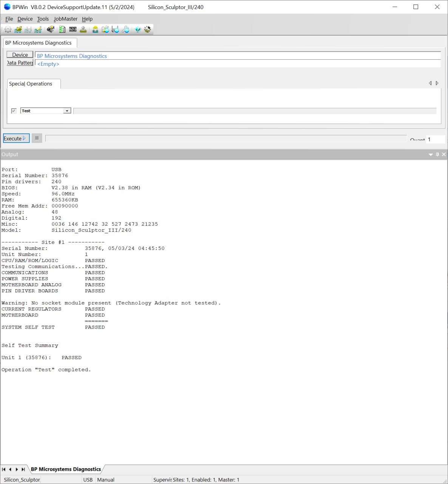Click the Data Pattern button

coord(20,63)
